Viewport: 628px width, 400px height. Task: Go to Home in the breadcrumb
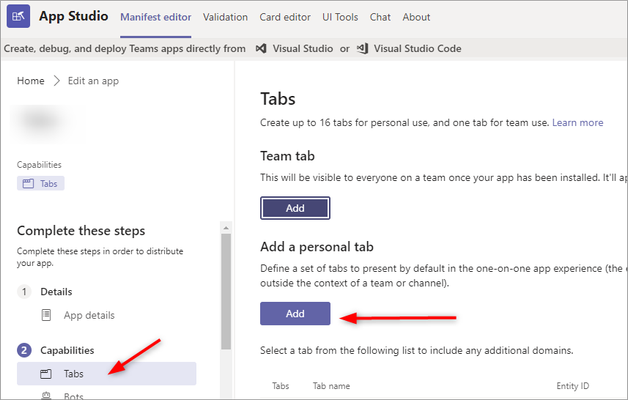30,81
